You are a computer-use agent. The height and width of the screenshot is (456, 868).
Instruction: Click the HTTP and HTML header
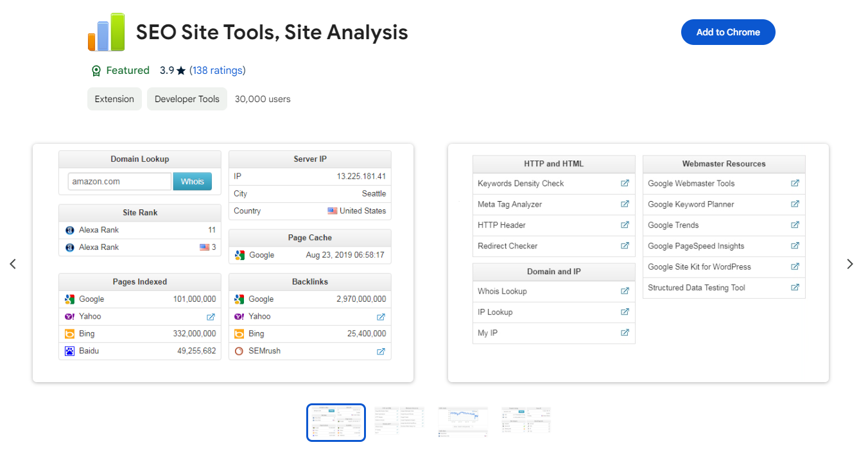point(554,164)
